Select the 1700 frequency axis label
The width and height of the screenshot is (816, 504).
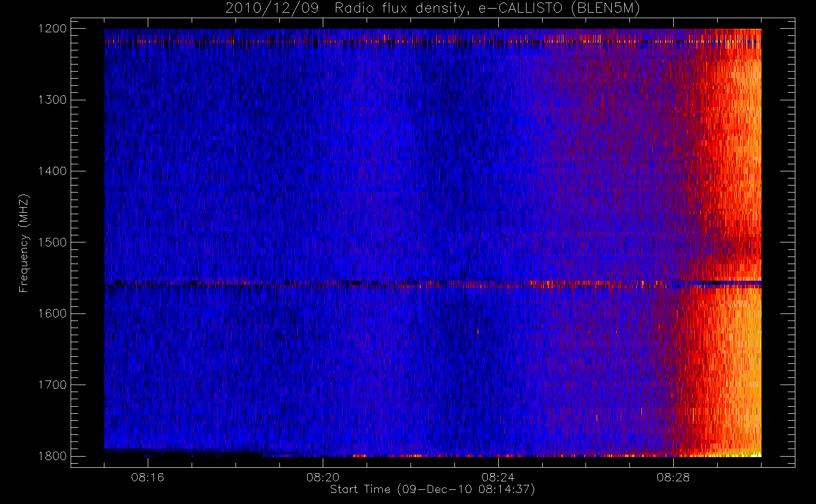click(x=52, y=385)
